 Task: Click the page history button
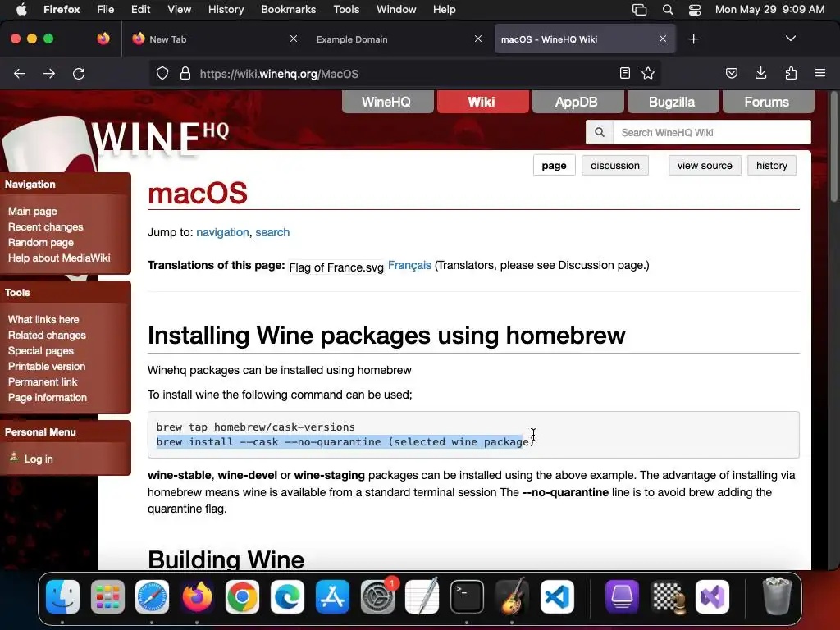pyautogui.click(x=771, y=166)
